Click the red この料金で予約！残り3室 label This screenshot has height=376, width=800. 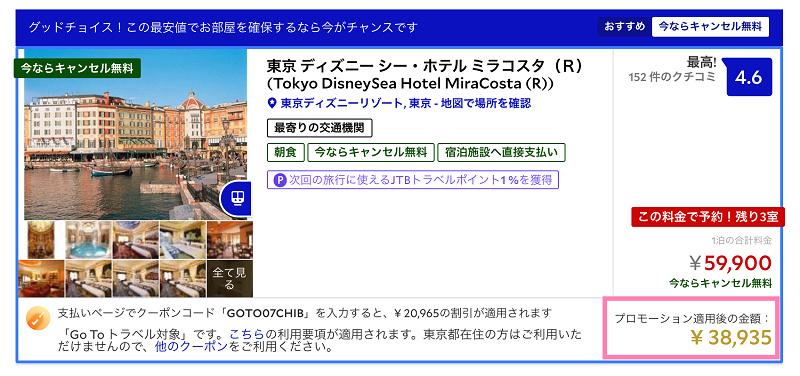point(708,217)
